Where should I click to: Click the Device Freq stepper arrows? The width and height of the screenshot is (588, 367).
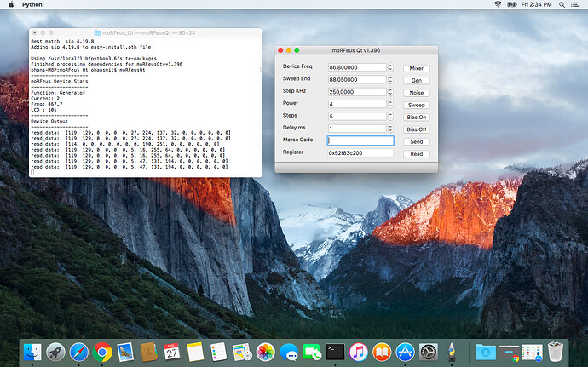coord(390,67)
